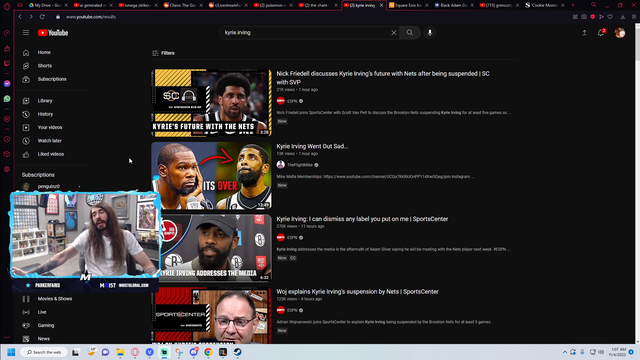Click the search magnifier button
This screenshot has width=640, height=360.
pos(409,33)
